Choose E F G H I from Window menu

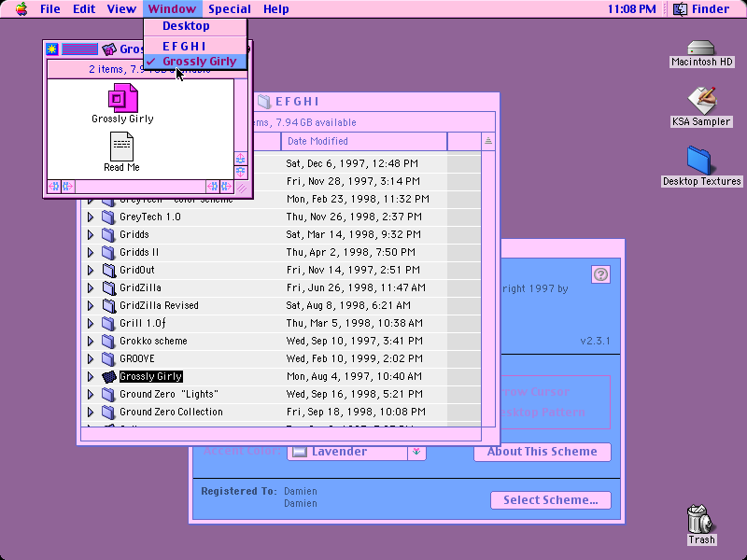click(x=195, y=46)
